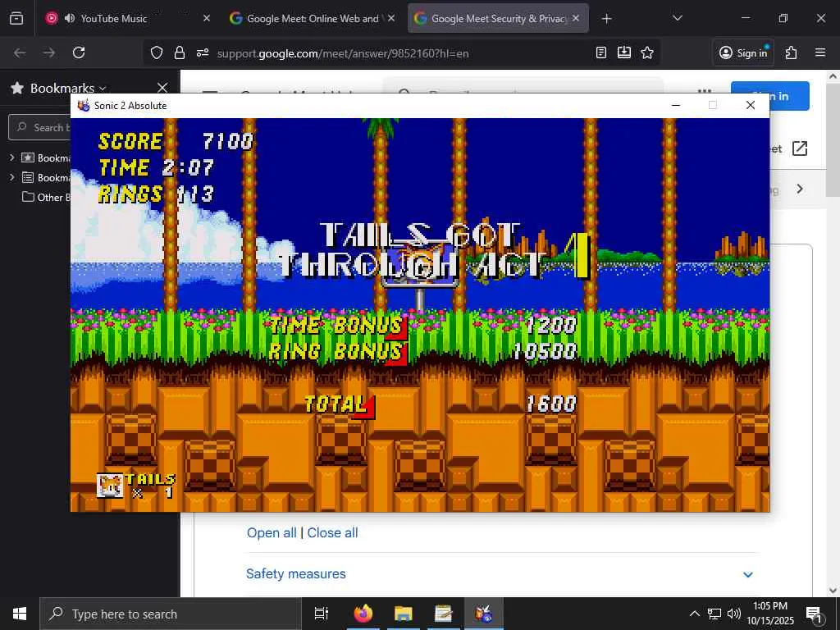840x630 pixels.
Task: Go back to the previous page
Action: click(x=20, y=52)
